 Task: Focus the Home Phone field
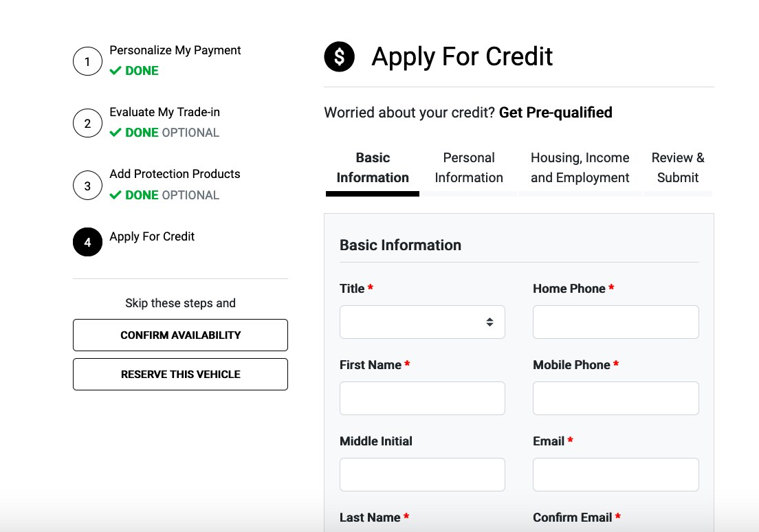(x=616, y=322)
